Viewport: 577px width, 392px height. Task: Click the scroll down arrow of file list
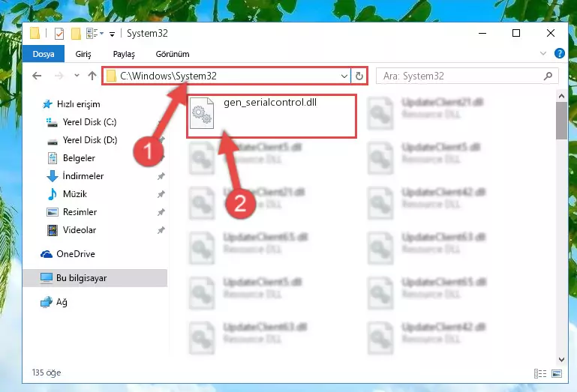point(561,360)
